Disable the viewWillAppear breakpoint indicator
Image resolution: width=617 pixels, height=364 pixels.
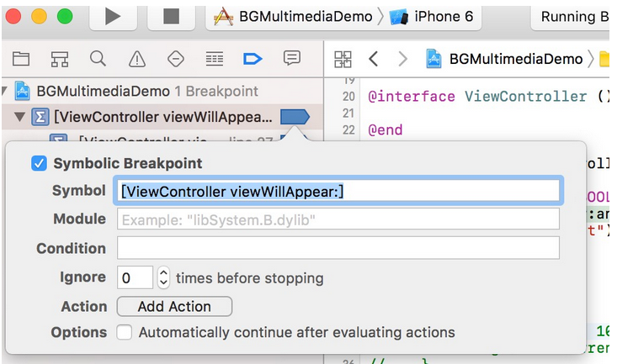pos(295,117)
